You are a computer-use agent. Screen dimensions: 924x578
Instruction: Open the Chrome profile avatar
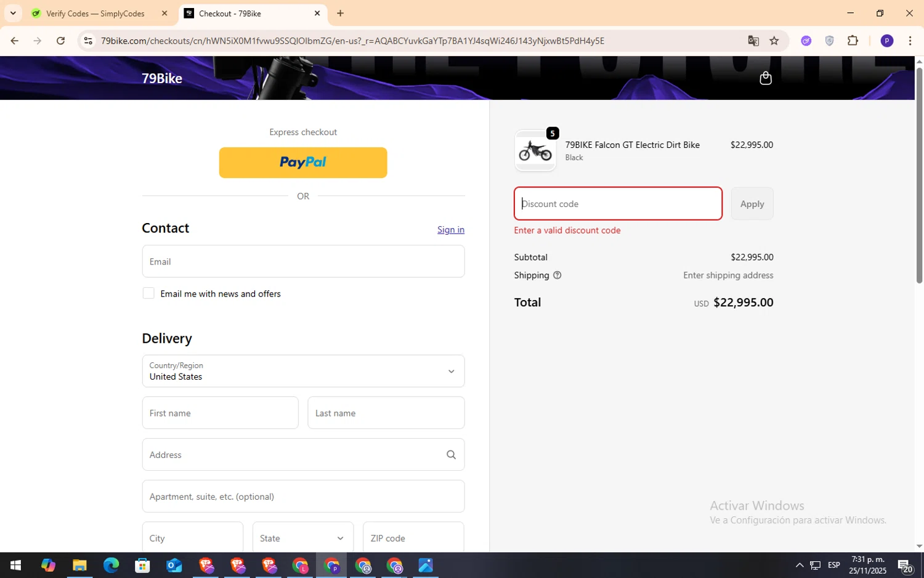[887, 41]
